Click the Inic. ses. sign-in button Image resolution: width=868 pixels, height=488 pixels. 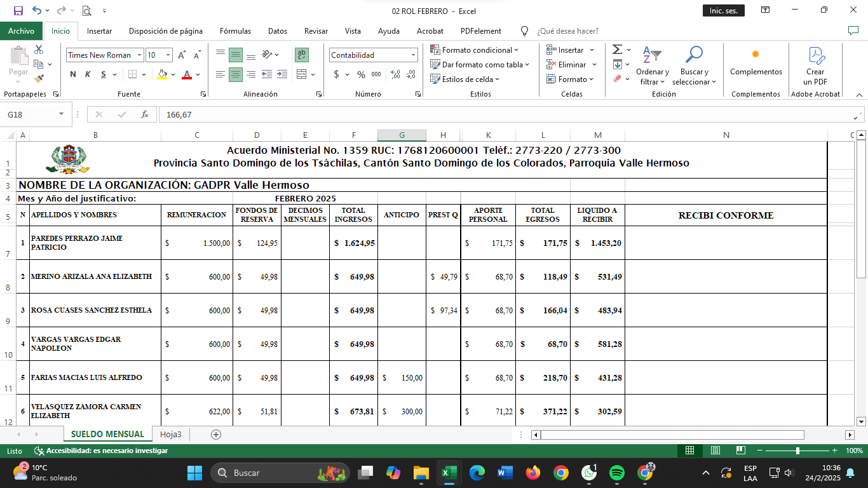pos(723,11)
